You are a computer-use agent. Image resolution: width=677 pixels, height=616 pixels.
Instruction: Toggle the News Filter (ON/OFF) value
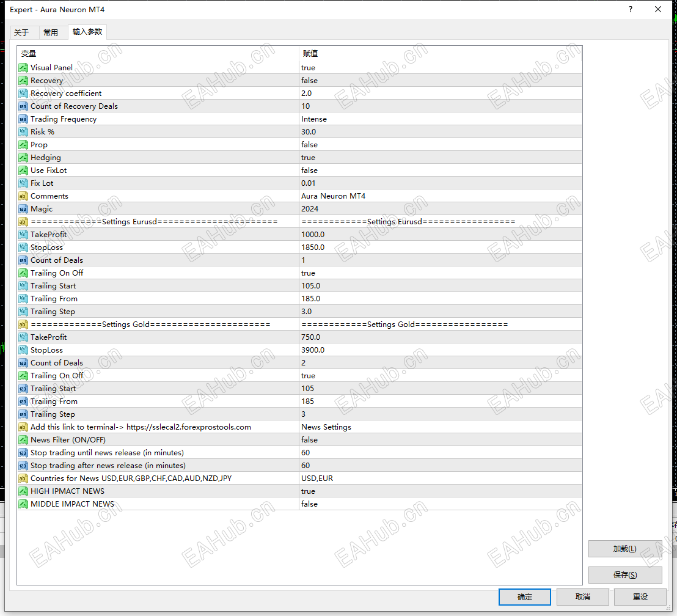[x=441, y=440]
